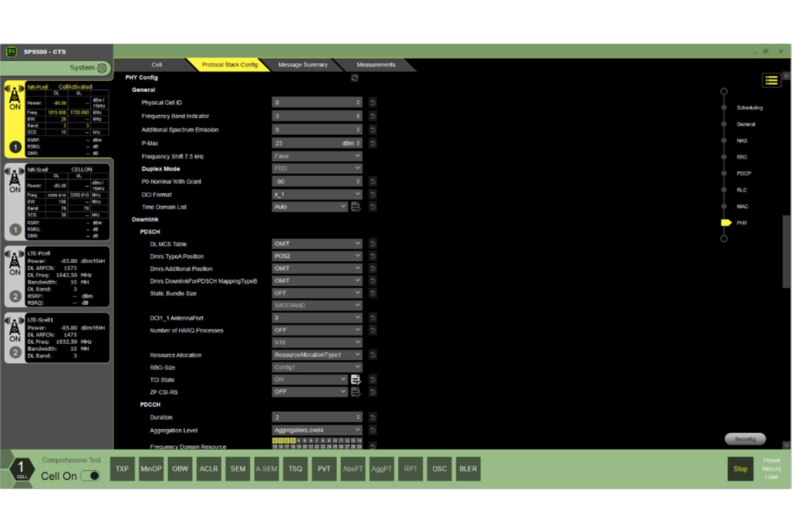Click the PHY Config refresh icon
792x532 pixels.
pos(354,78)
